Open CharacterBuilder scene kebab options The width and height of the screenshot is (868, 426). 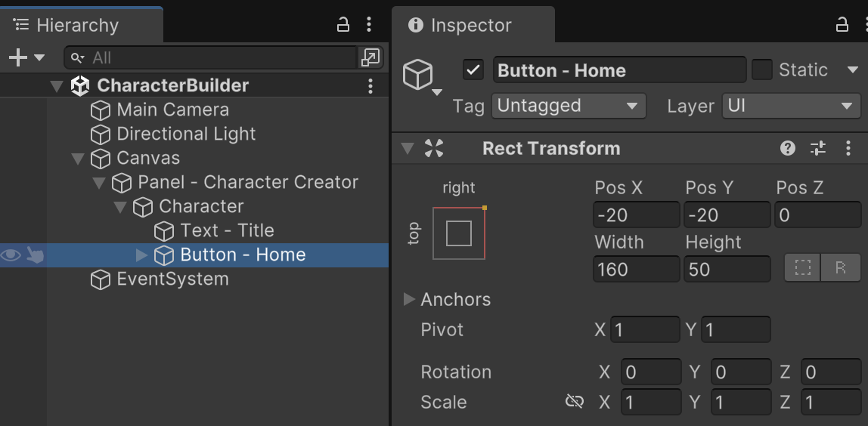(x=370, y=86)
